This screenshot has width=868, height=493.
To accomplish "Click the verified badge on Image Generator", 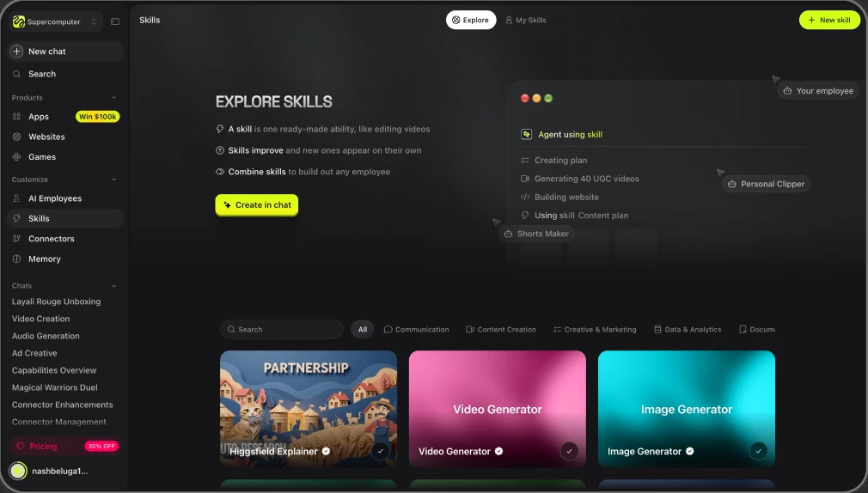I will pyautogui.click(x=690, y=452).
